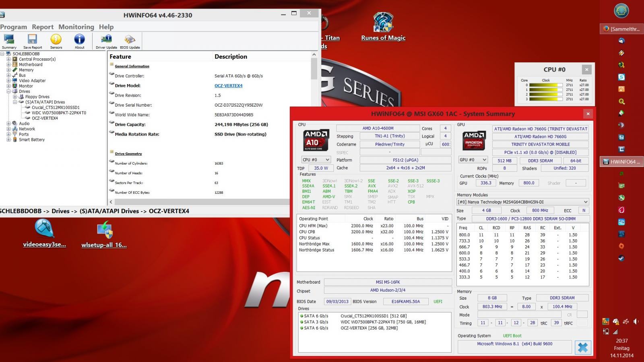
Task: Expand the Floppy Drives node
Action: coord(15,97)
